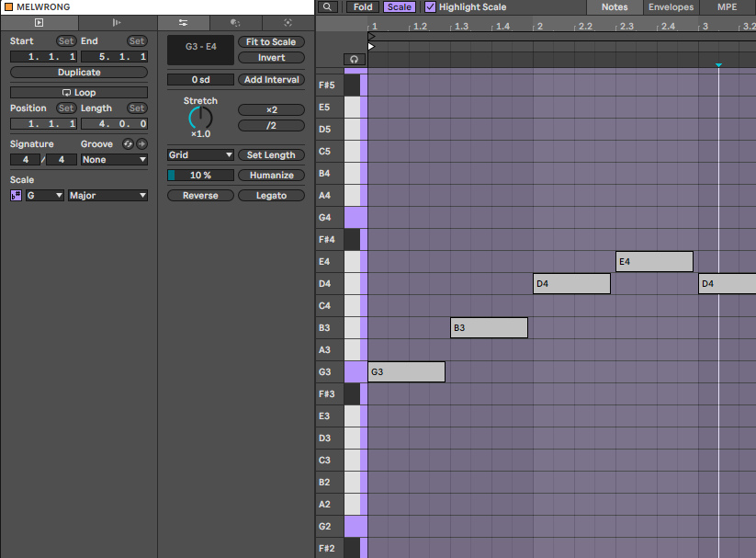The height and width of the screenshot is (558, 756).
Task: Click the Invert button
Action: pos(271,57)
